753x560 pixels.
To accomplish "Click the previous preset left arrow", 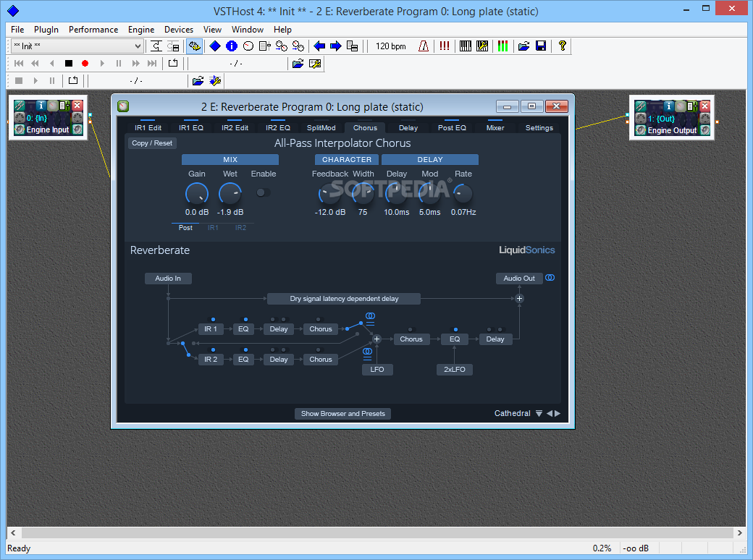I will (550, 414).
